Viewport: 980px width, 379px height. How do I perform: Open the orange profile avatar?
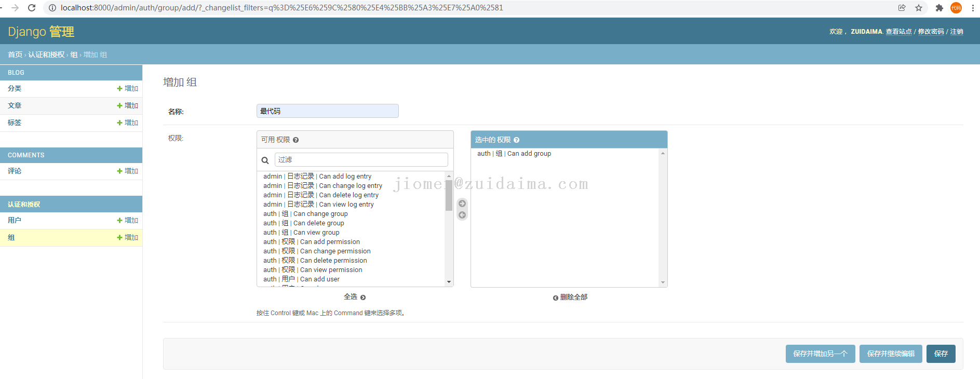956,8
